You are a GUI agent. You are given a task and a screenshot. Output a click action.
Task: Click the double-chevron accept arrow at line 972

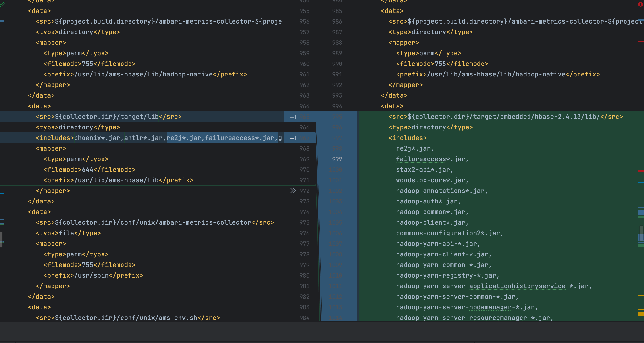click(293, 191)
